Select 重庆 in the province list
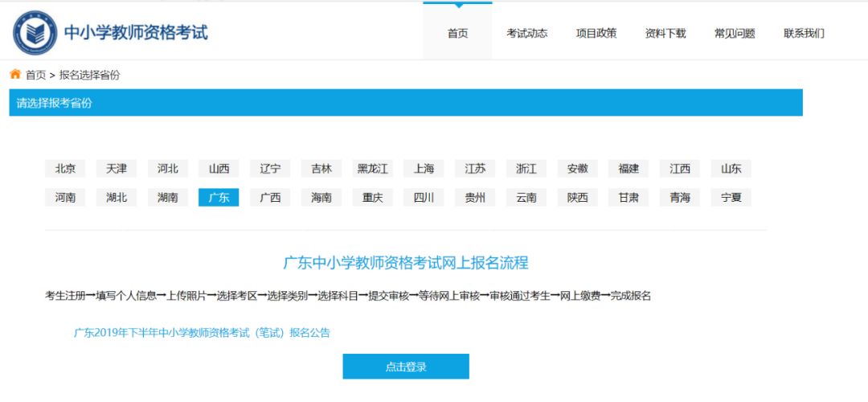The height and width of the screenshot is (402, 868). [x=373, y=198]
